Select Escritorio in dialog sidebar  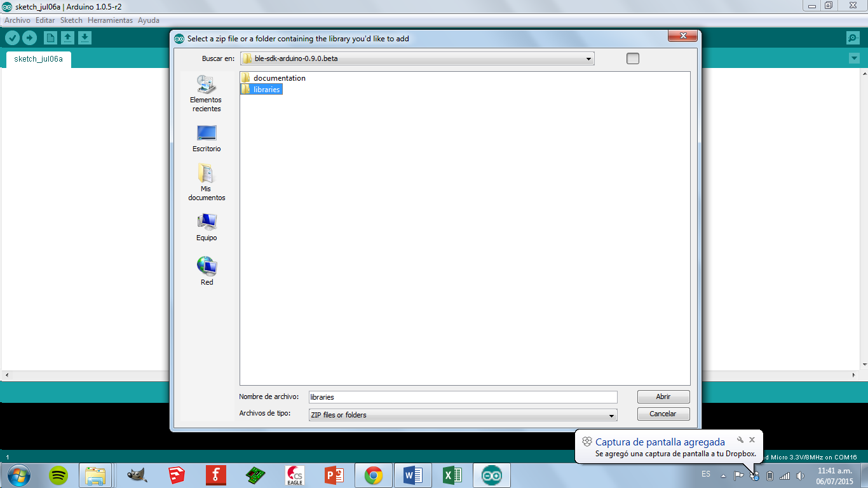click(x=207, y=138)
